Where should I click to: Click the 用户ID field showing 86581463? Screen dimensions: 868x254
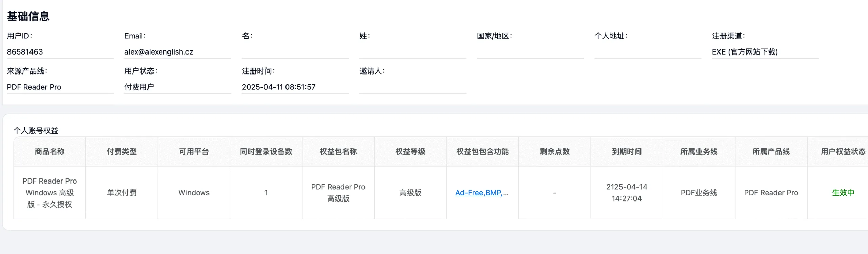point(60,52)
